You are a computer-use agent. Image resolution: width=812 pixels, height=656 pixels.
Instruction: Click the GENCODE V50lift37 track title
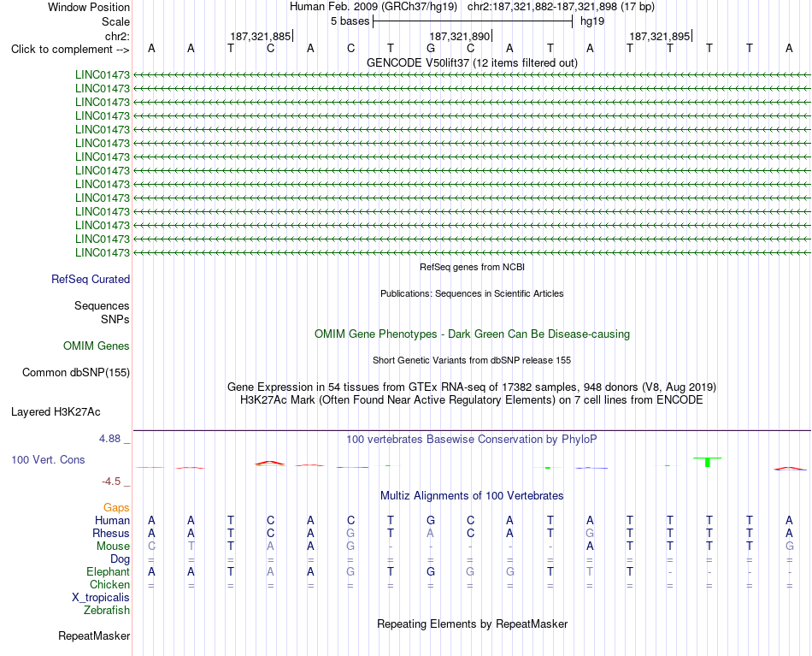(x=472, y=62)
